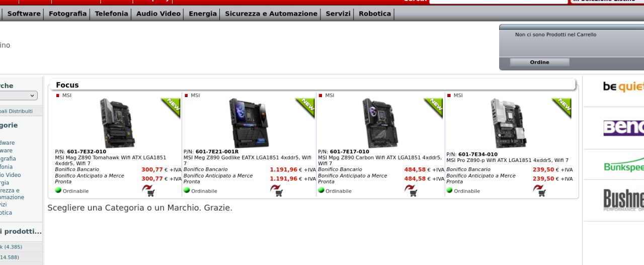
Task: Open part number 601-7E34-010 link
Action: click(478, 154)
